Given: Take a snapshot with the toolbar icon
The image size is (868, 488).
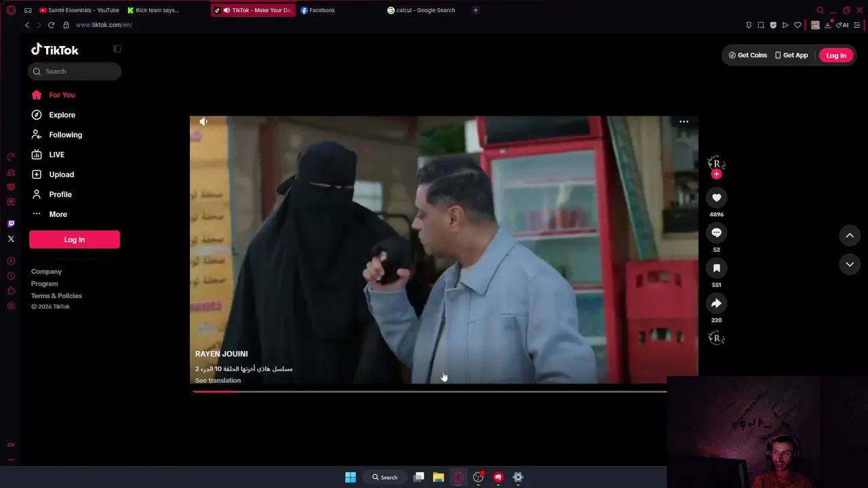Looking at the screenshot, I should point(761,25).
